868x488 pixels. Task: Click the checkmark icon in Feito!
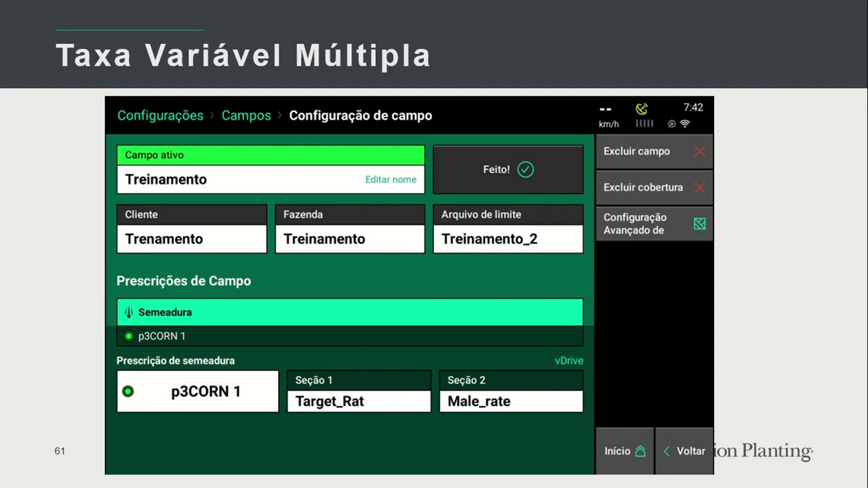pyautogui.click(x=526, y=169)
